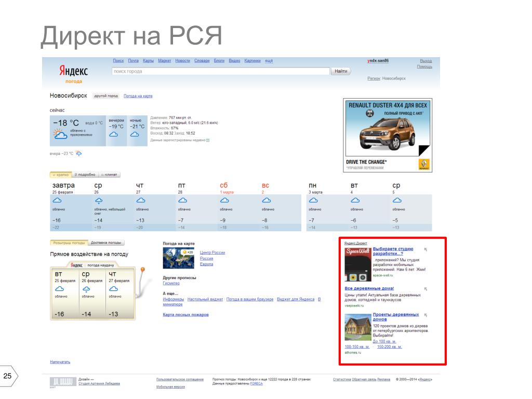This screenshot has width=532, height=399.
Task: Open the Яндекс.Директ label link
Action: tap(355, 243)
